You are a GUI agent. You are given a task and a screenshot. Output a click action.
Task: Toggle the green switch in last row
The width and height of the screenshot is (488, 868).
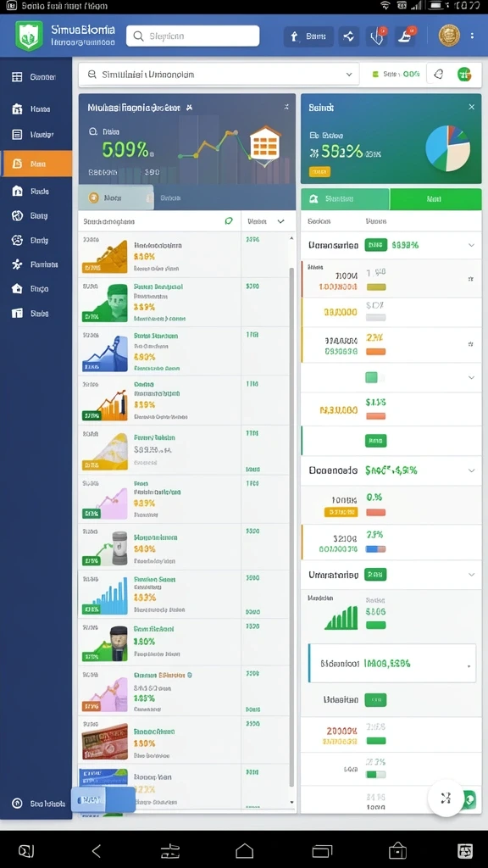(375, 775)
